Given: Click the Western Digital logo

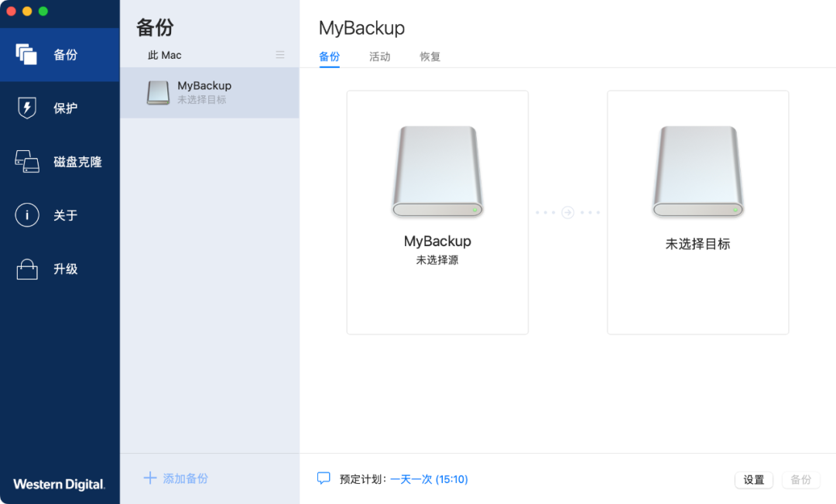Looking at the screenshot, I should pyautogui.click(x=59, y=485).
